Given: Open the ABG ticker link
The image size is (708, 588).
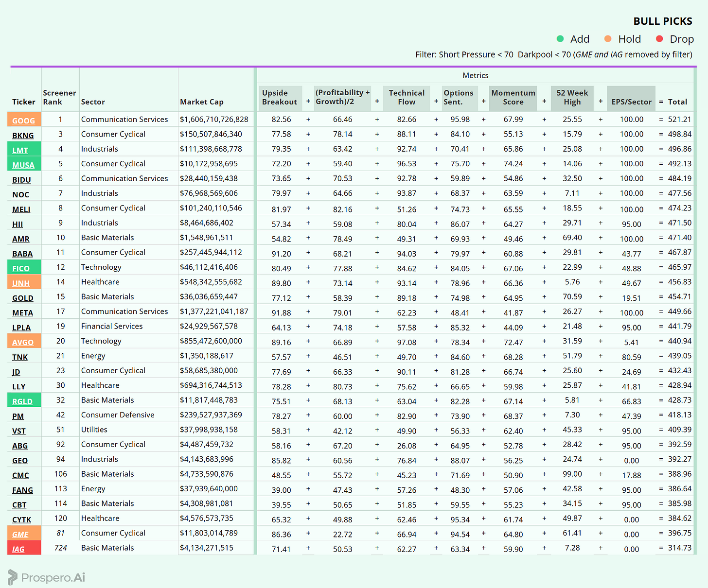Looking at the screenshot, I should [20, 446].
